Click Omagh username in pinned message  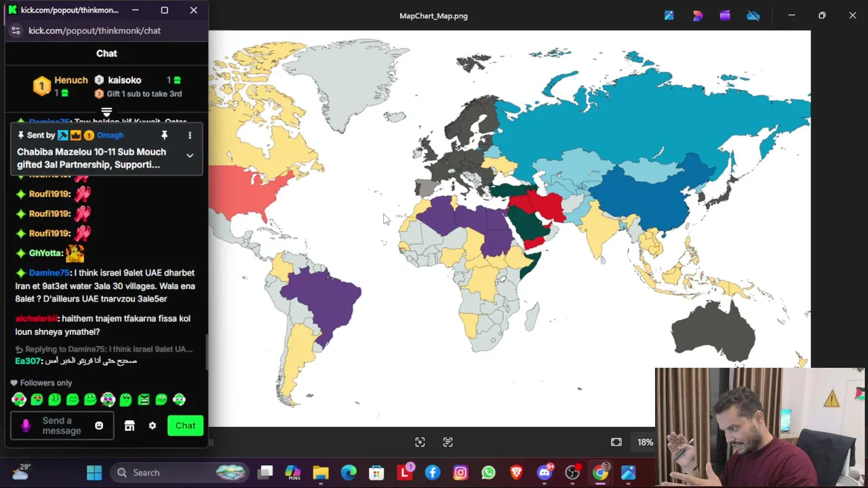[110, 135]
